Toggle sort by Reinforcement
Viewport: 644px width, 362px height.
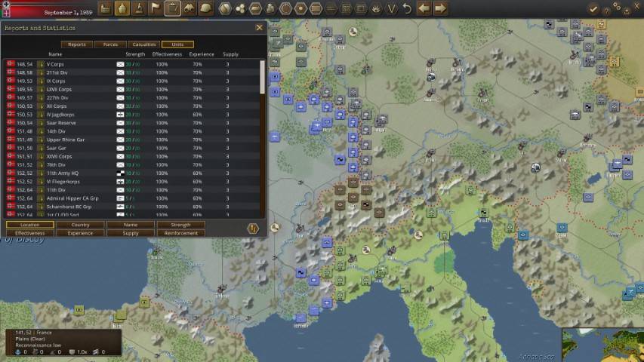coord(180,233)
